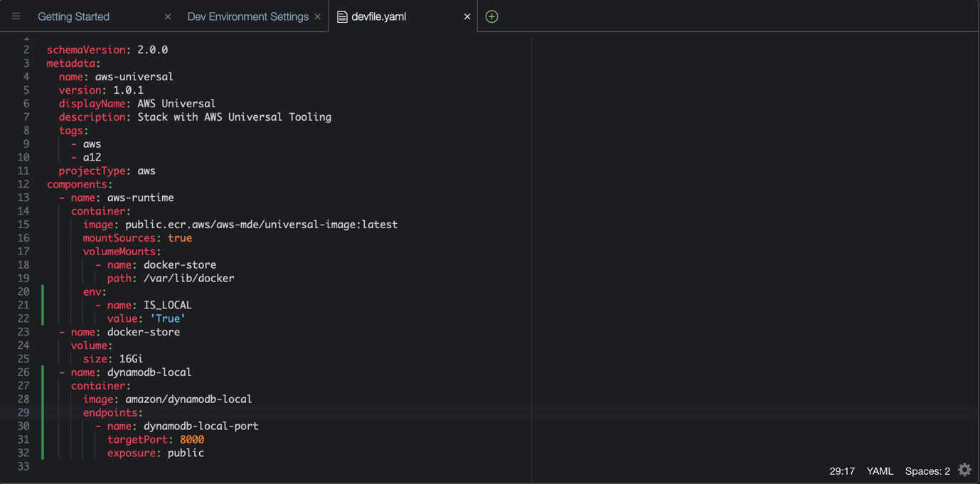The image size is (980, 484).
Task: Click the file icon on the devfile.yaml tab
Action: click(x=343, y=16)
